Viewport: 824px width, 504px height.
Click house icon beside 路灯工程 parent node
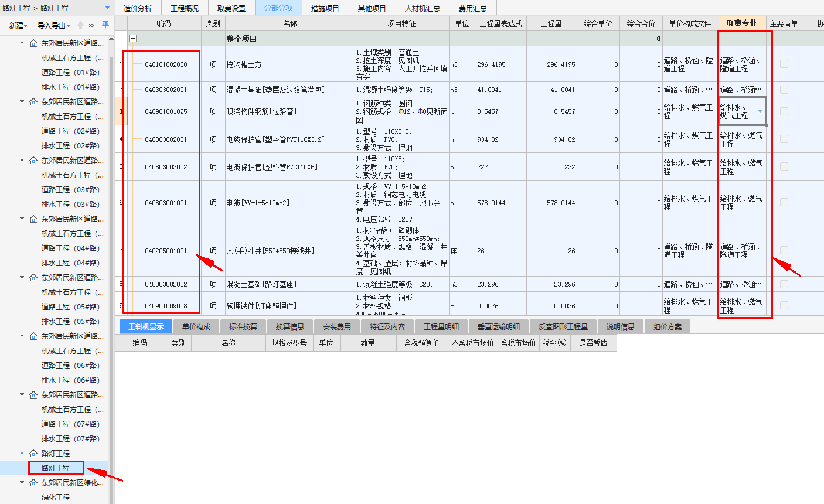click(x=33, y=454)
